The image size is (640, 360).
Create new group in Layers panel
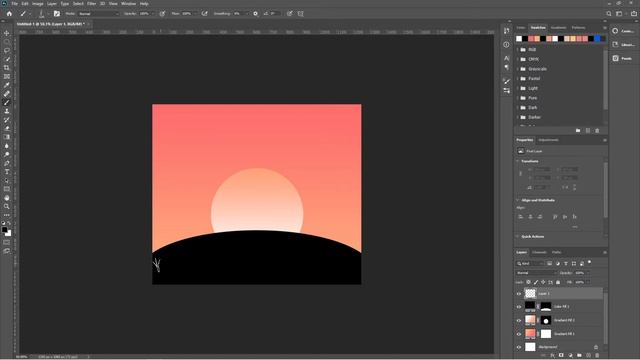tap(579, 356)
